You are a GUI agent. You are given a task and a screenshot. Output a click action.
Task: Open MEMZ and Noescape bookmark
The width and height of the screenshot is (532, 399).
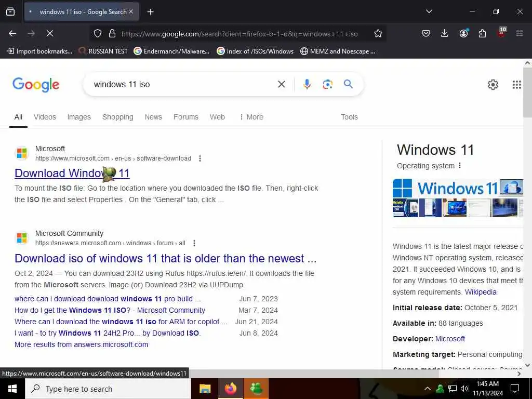338,51
